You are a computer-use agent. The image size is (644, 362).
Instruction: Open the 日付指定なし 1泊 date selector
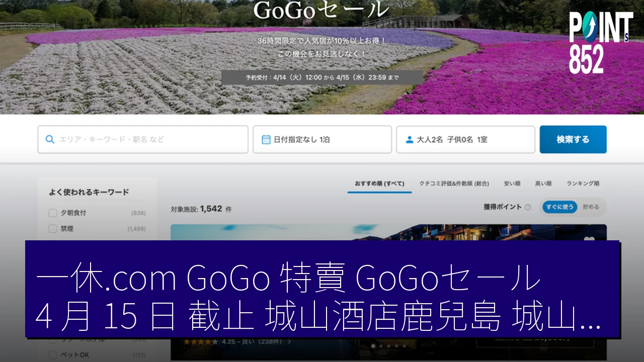[x=322, y=139]
